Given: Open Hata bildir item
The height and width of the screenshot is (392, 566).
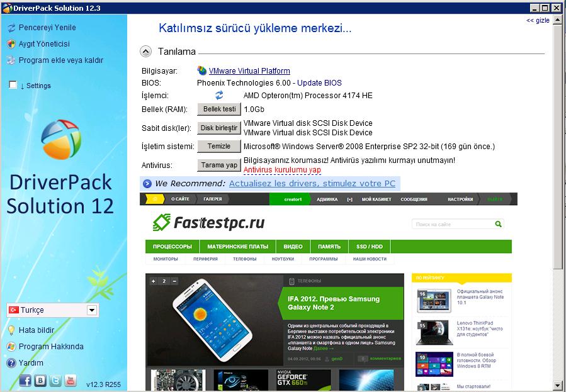Looking at the screenshot, I should 37,330.
